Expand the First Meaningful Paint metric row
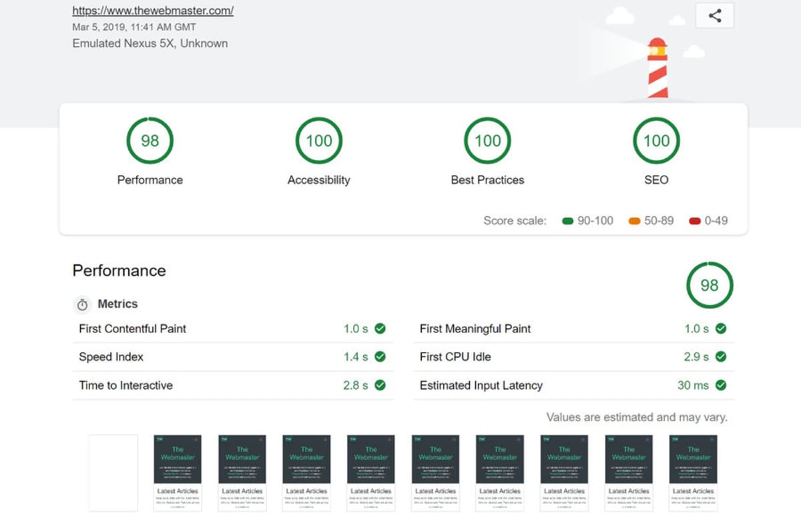This screenshot has height=532, width=801. pos(573,328)
